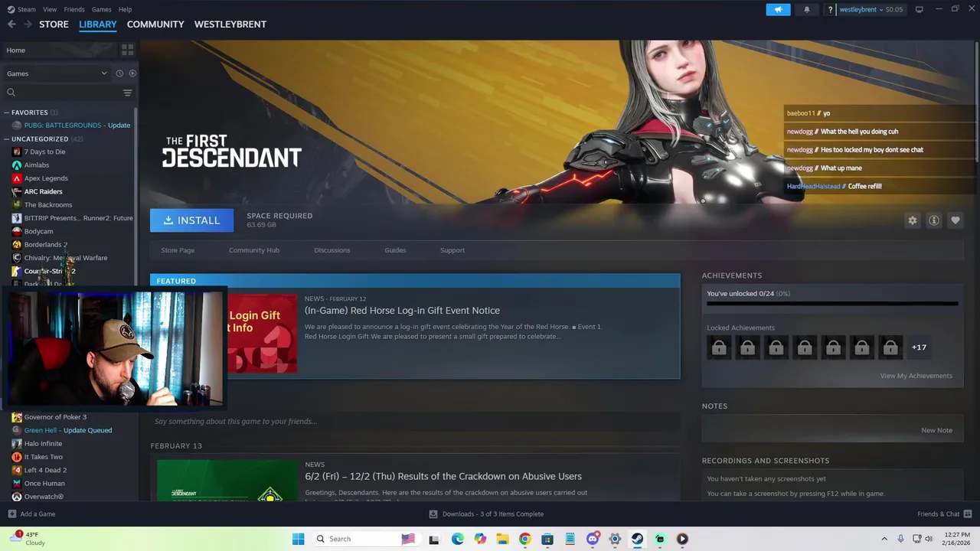
Task: Open the Games menu
Action: point(101,9)
